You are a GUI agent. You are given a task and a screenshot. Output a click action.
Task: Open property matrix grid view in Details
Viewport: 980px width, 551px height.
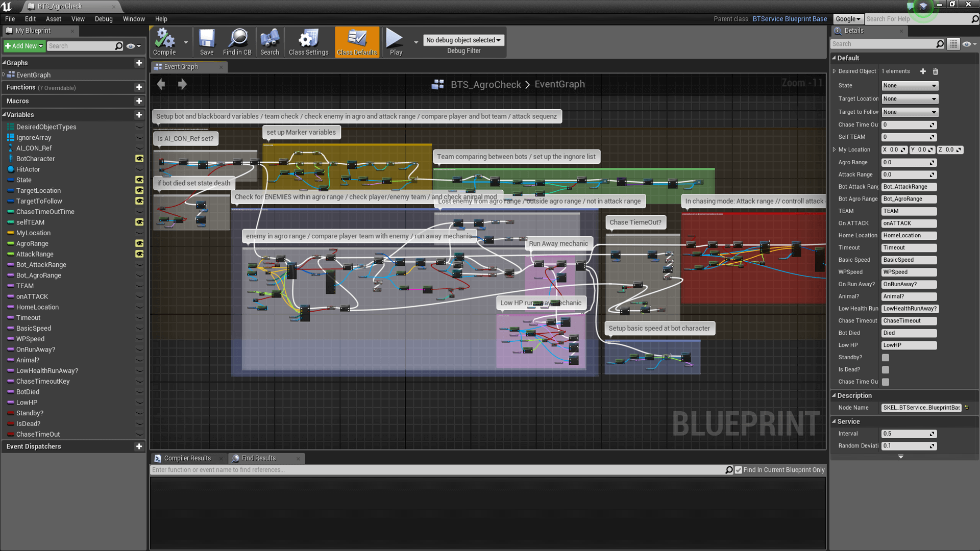click(x=953, y=44)
